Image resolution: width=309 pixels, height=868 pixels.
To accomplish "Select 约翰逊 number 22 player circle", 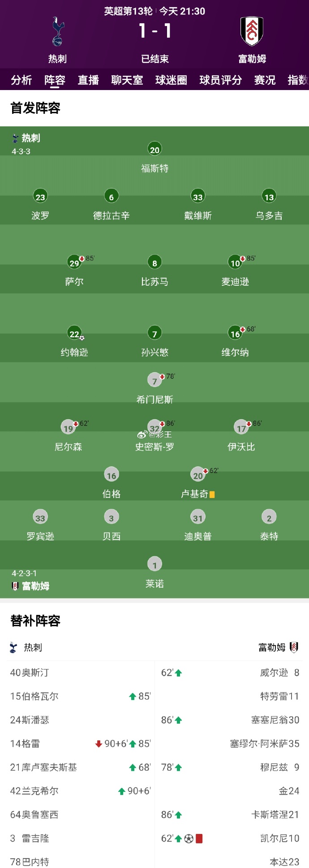I will click(x=74, y=334).
